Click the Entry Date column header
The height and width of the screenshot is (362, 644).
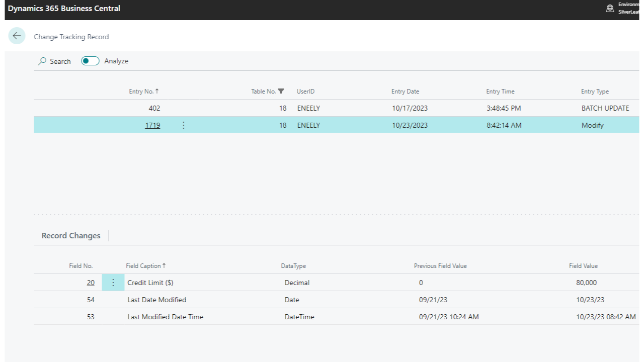point(405,92)
